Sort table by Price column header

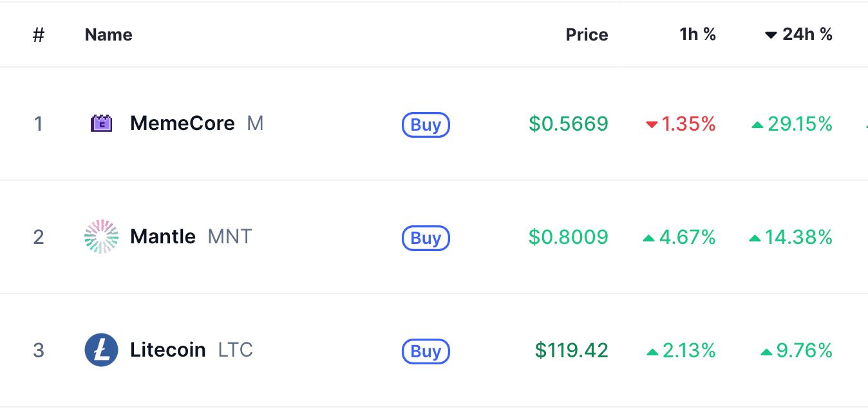[587, 35]
